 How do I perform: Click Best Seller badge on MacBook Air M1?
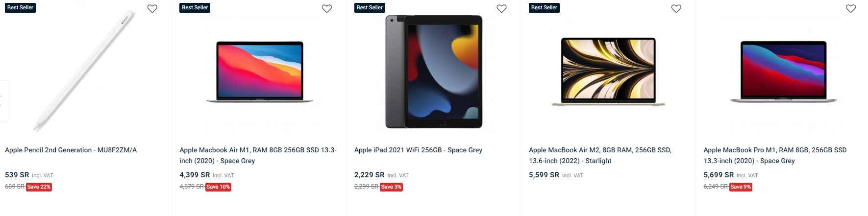click(x=195, y=8)
